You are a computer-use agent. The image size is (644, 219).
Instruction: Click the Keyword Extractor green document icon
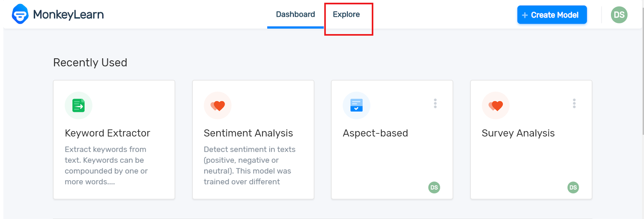pyautogui.click(x=78, y=105)
